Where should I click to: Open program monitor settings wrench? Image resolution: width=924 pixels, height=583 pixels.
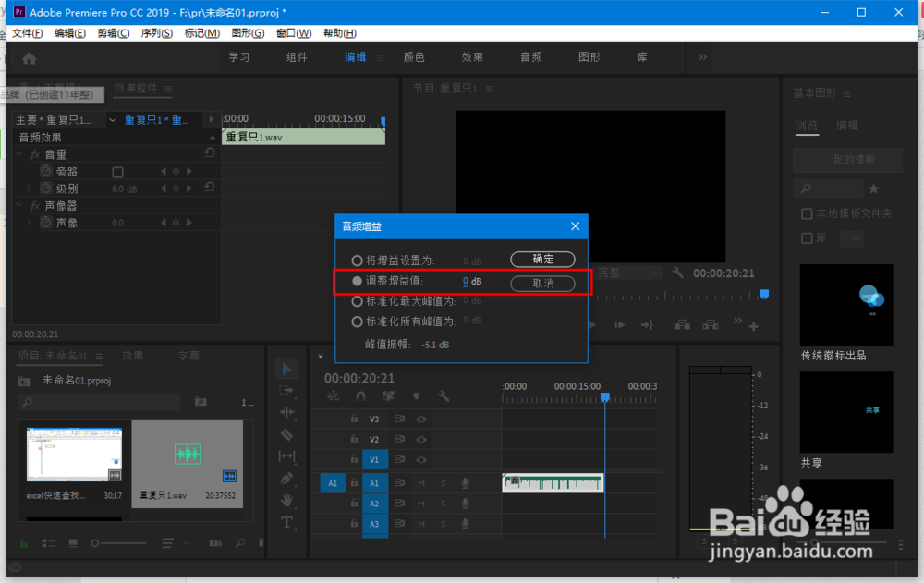point(677,273)
